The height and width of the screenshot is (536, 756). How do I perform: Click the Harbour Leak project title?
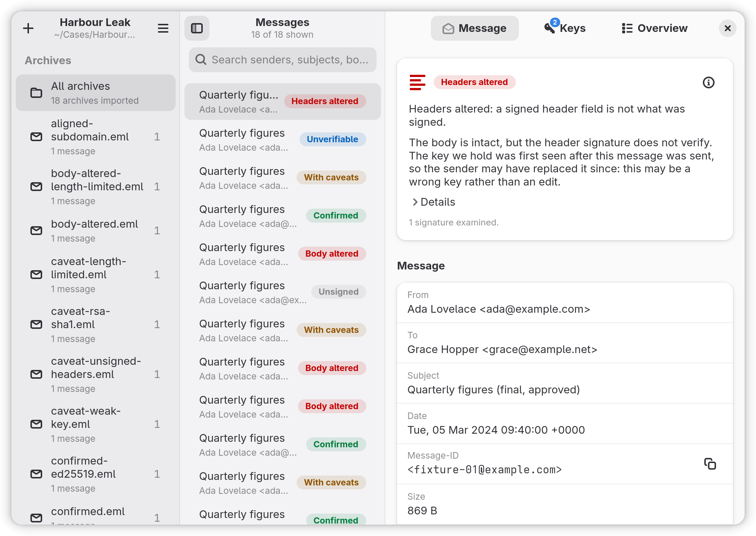[95, 22]
